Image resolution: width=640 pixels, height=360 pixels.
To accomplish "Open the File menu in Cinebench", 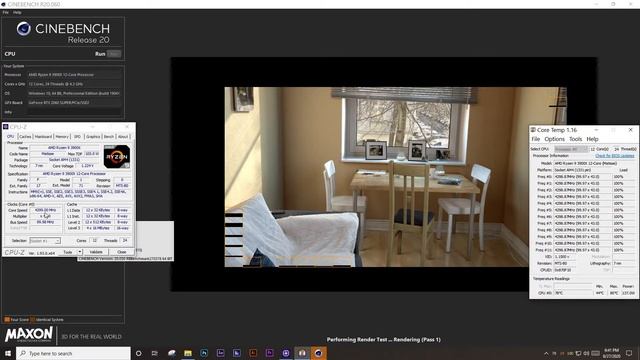I will tap(6, 13).
